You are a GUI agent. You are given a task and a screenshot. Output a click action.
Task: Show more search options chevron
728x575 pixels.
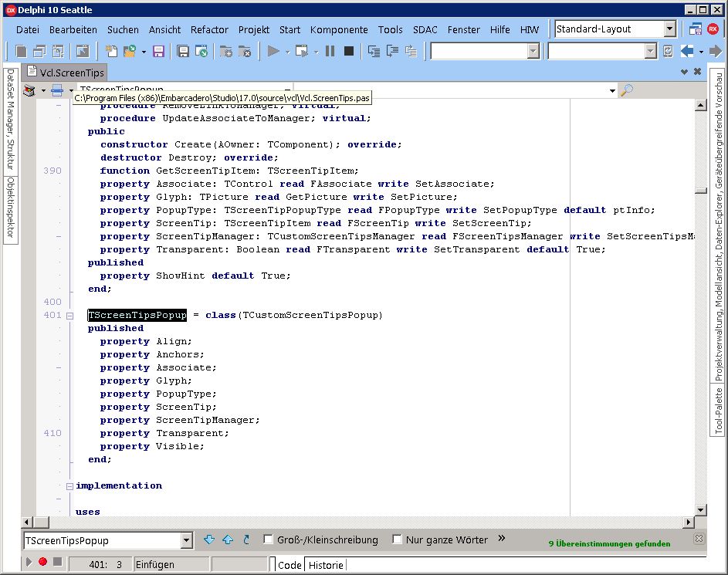click(x=502, y=538)
